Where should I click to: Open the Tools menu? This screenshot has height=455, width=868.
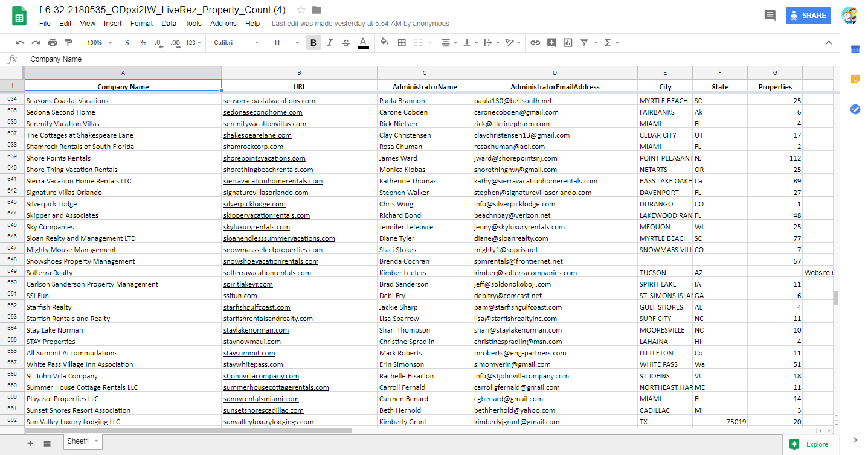coord(193,24)
